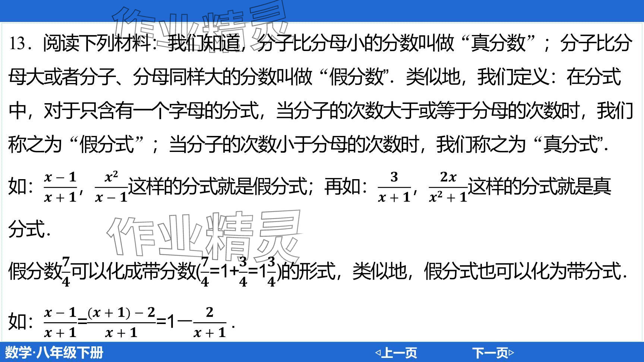The width and height of the screenshot is (644, 362).
Task: Click the 7/4 fraction after 假分数
Action: click(x=66, y=271)
